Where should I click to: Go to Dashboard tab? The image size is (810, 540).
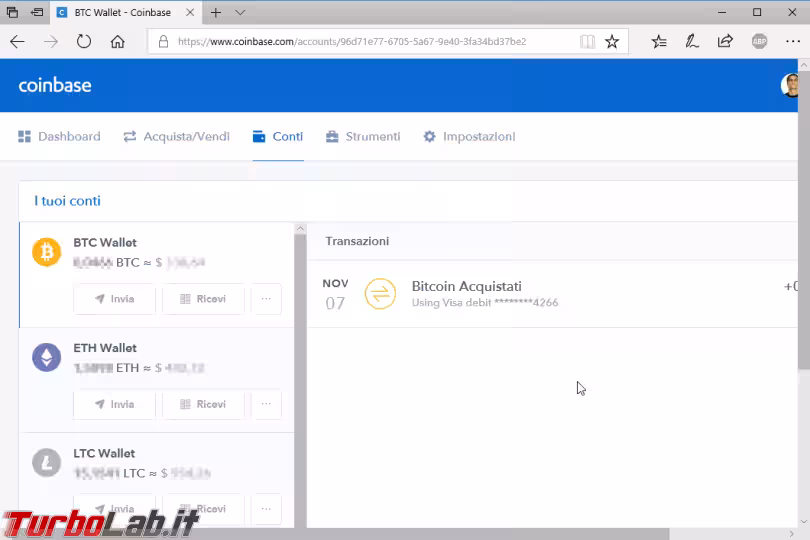click(x=59, y=136)
